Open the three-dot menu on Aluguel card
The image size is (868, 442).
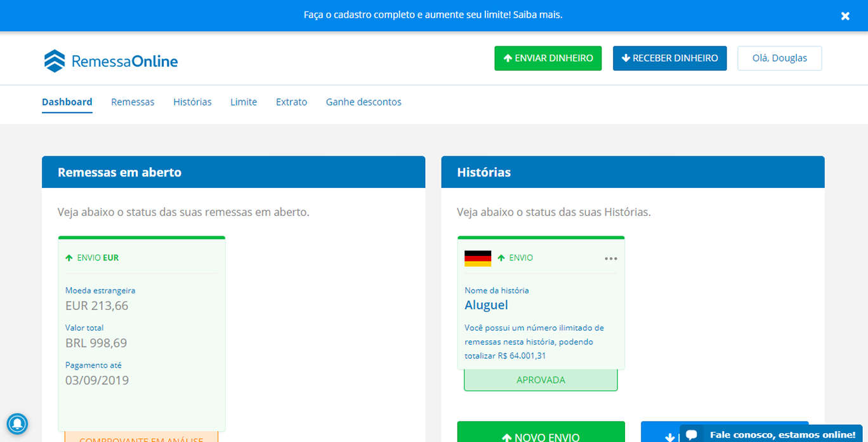click(x=611, y=258)
